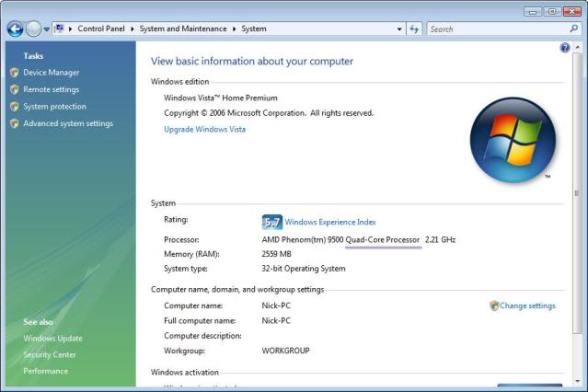Open System protection task link
Image resolution: width=588 pixels, height=392 pixels.
coord(54,107)
